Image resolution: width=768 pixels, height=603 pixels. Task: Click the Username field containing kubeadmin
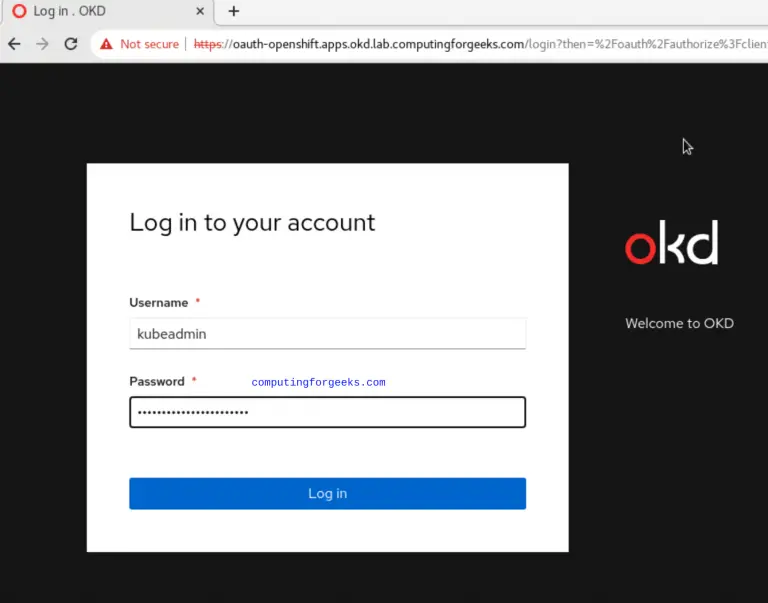[327, 334]
